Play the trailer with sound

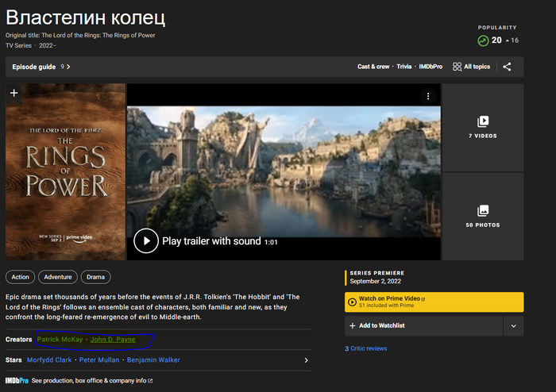coord(146,240)
